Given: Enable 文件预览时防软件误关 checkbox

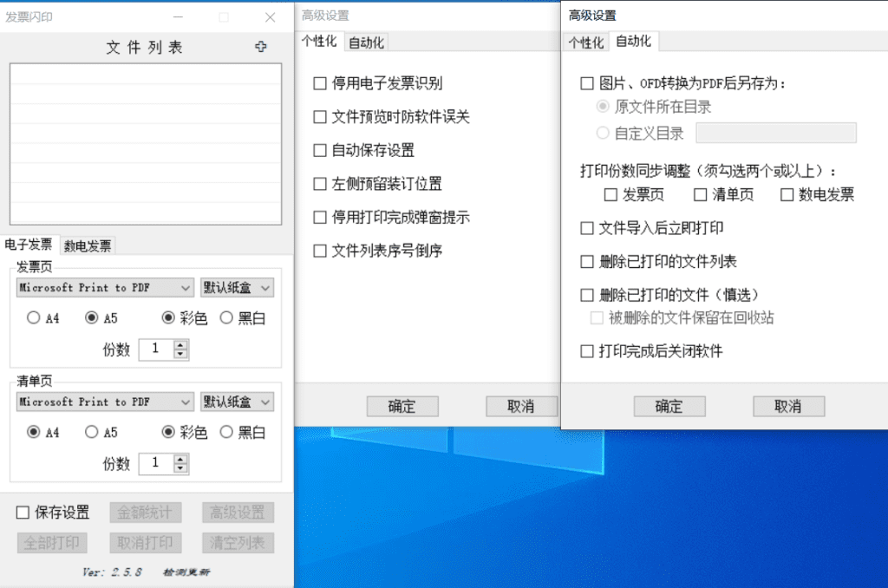Looking at the screenshot, I should tap(320, 117).
